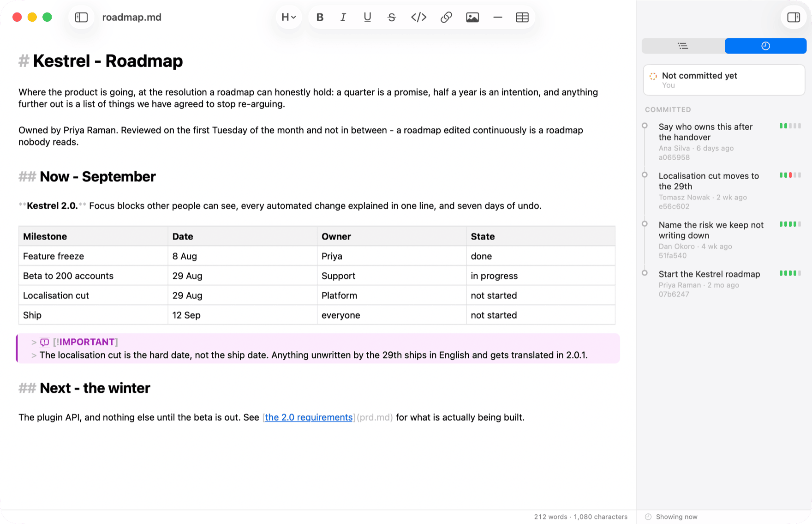The image size is (812, 524).
Task: Insert a hyperlink
Action: (446, 18)
